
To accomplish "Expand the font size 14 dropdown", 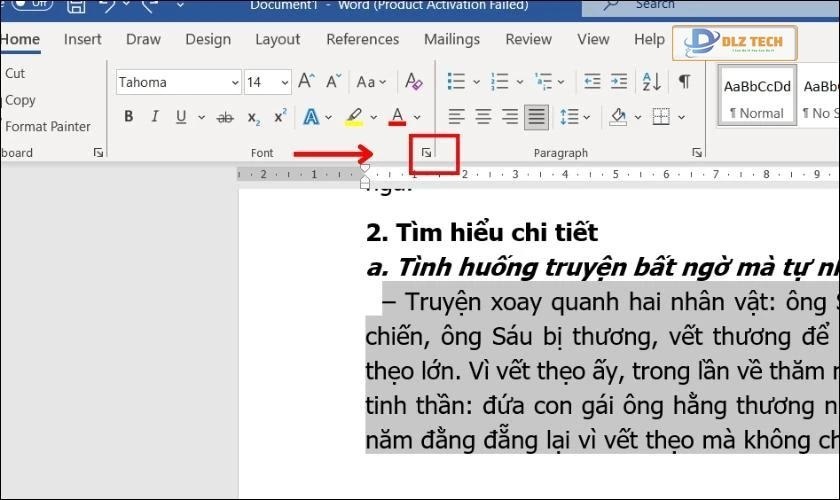I will pyautogui.click(x=285, y=82).
